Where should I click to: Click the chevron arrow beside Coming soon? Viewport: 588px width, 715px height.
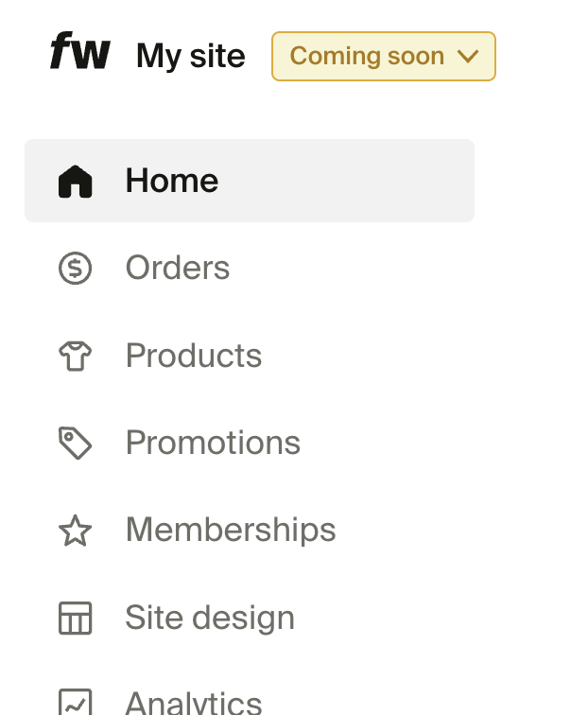pyautogui.click(x=468, y=57)
